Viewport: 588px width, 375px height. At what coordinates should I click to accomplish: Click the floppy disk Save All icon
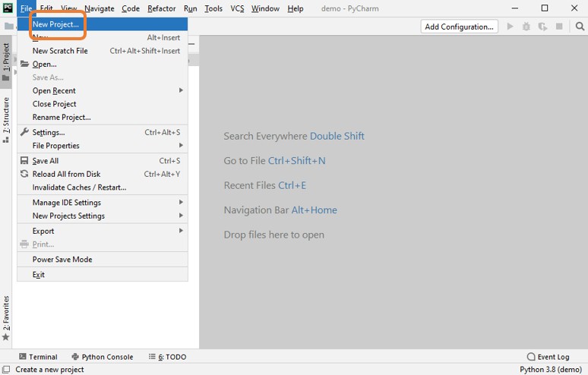pyautogui.click(x=24, y=161)
